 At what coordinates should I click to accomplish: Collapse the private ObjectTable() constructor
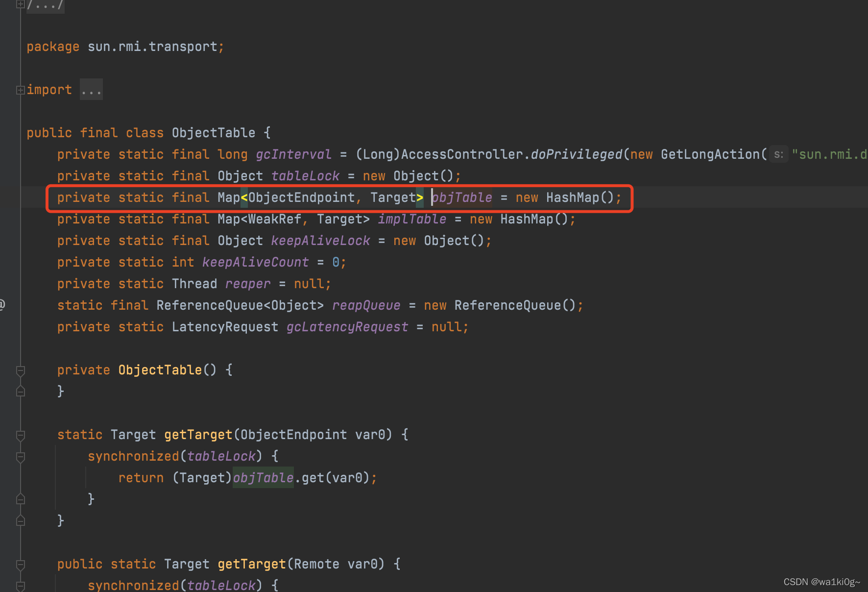point(21,370)
